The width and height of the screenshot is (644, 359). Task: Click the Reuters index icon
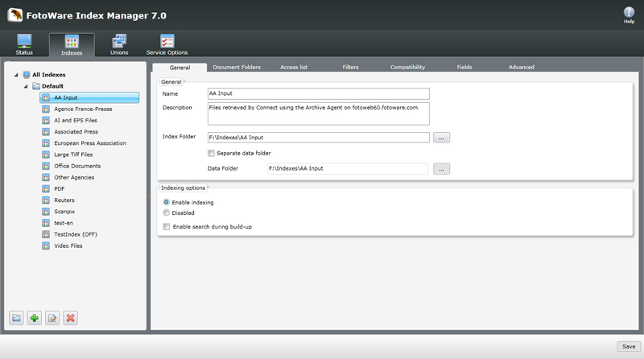click(x=46, y=200)
